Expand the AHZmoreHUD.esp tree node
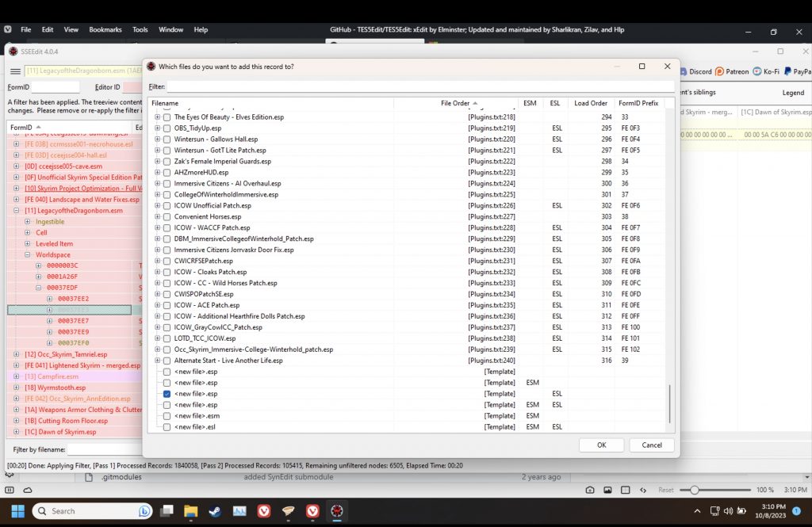812x527 pixels. click(x=157, y=172)
